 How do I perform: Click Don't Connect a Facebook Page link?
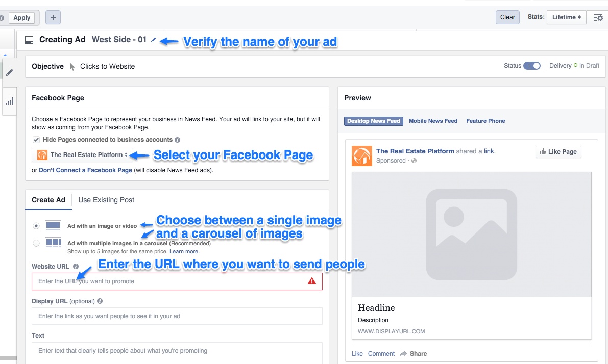click(x=85, y=170)
